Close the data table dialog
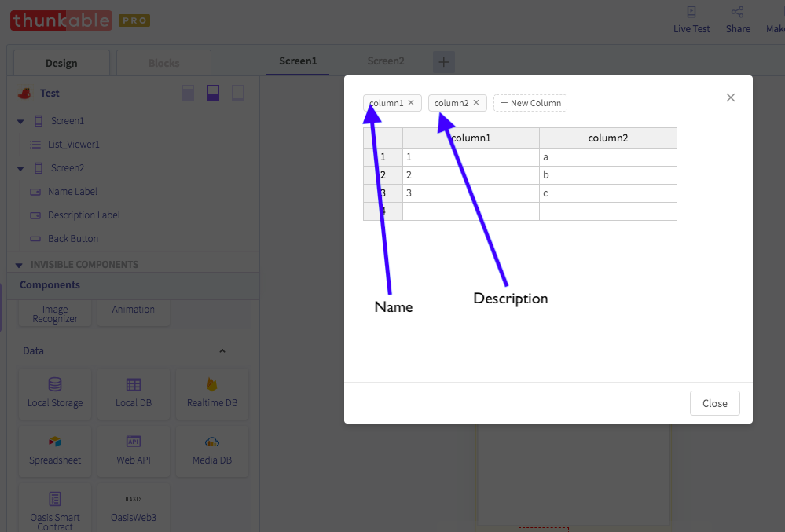This screenshot has width=785, height=532. click(x=714, y=403)
